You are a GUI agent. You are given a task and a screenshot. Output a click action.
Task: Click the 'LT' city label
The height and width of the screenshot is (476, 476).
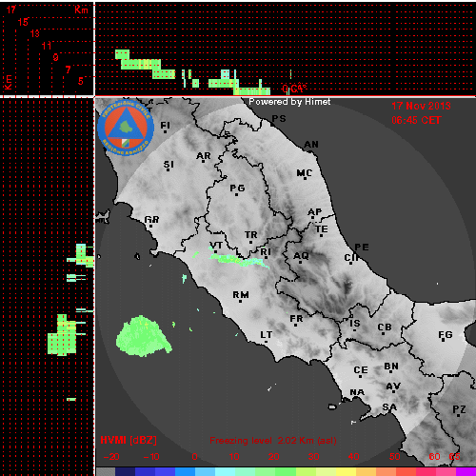(267, 335)
